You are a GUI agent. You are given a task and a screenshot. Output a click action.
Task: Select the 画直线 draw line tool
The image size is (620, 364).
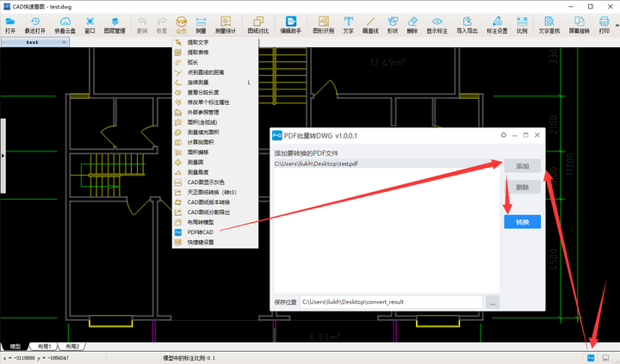point(370,25)
